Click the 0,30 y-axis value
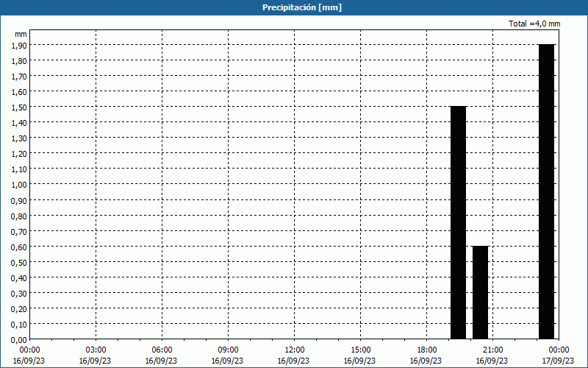 pos(19,293)
